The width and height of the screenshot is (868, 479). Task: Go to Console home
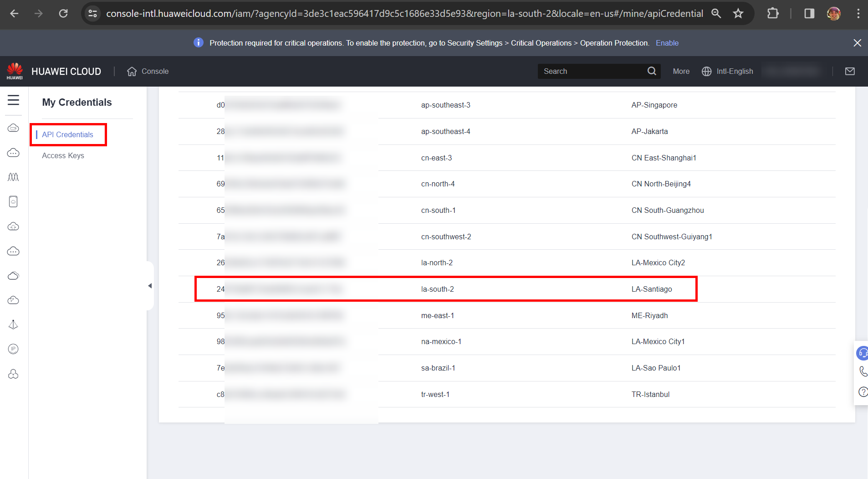(x=148, y=71)
